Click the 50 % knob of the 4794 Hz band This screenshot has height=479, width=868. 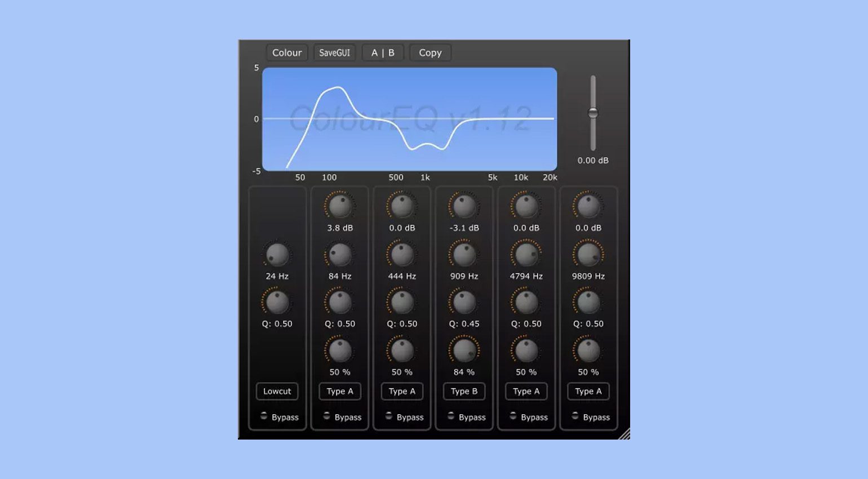tap(526, 351)
